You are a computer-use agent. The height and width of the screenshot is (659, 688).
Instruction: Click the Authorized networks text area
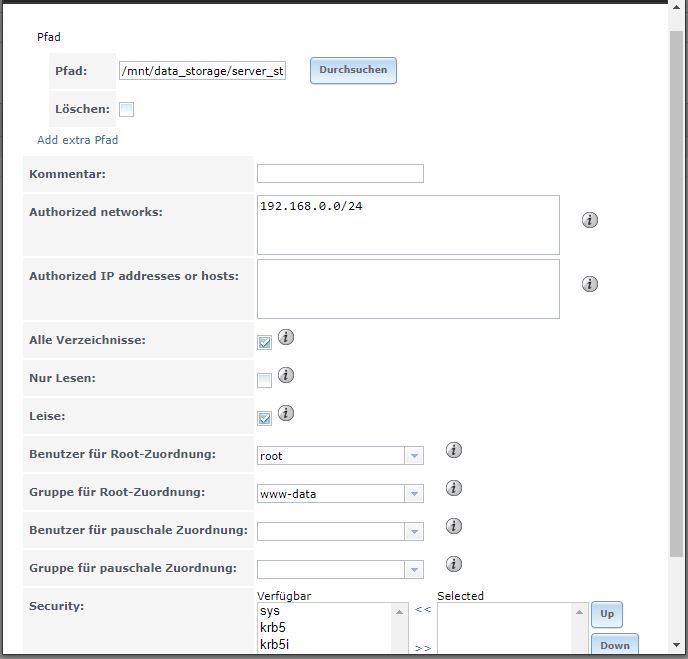click(x=408, y=225)
